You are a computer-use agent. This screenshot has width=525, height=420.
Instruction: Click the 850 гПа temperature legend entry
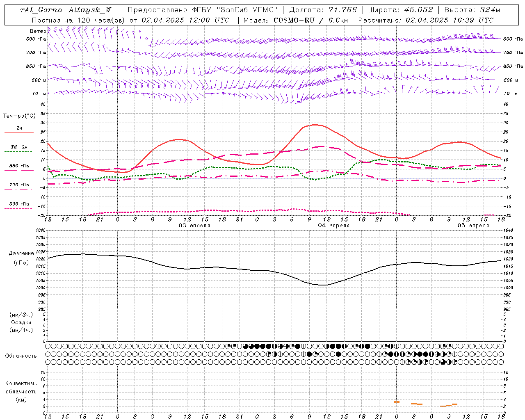pos(19,166)
